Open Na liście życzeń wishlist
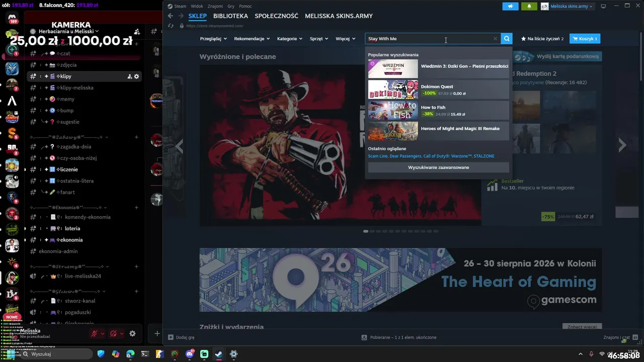Image resolution: width=644 pixels, height=362 pixels. point(542,39)
